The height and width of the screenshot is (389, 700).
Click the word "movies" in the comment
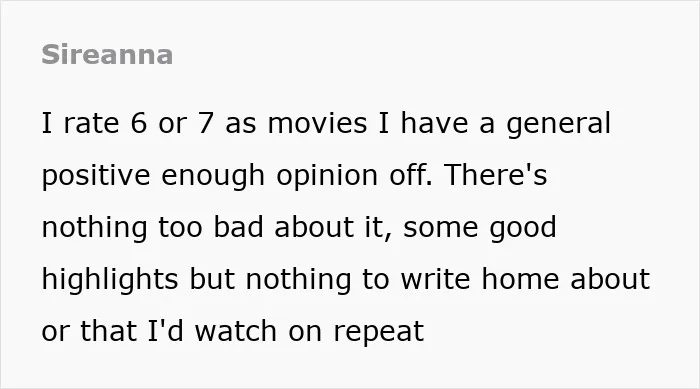pos(317,123)
